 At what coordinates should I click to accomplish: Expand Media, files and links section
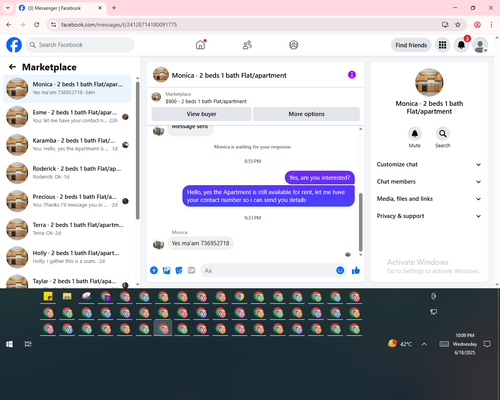pos(429,199)
